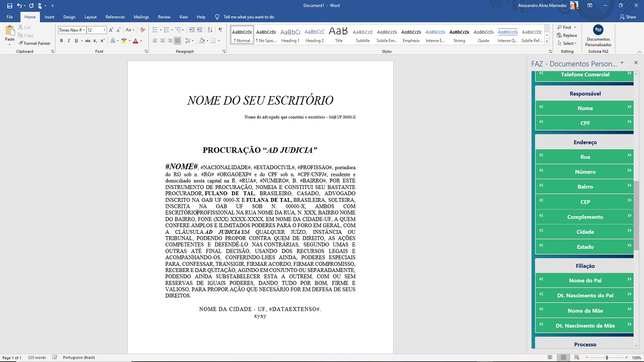Viewport: 644px width, 362px height.
Task: Click the Replace button
Action: [567, 35]
